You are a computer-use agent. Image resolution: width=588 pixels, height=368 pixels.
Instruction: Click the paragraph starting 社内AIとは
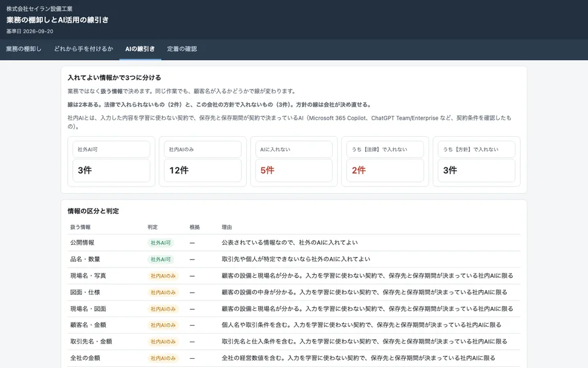click(290, 122)
